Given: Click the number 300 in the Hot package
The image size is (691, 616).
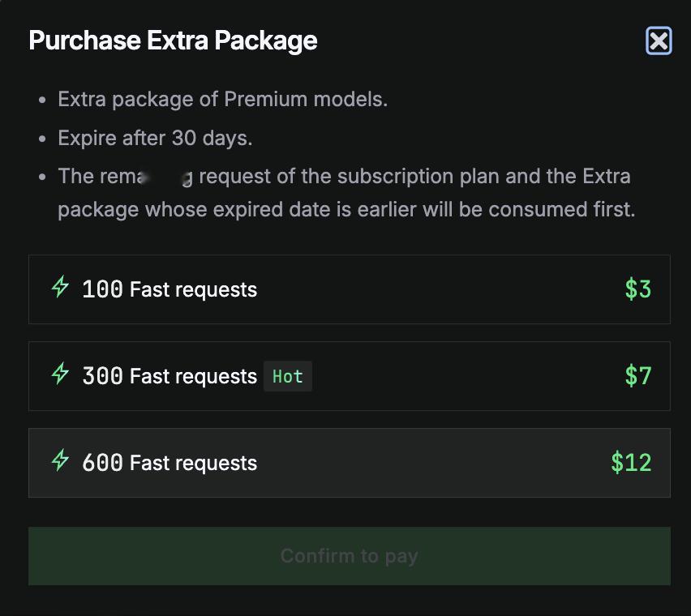Looking at the screenshot, I should point(103,376).
